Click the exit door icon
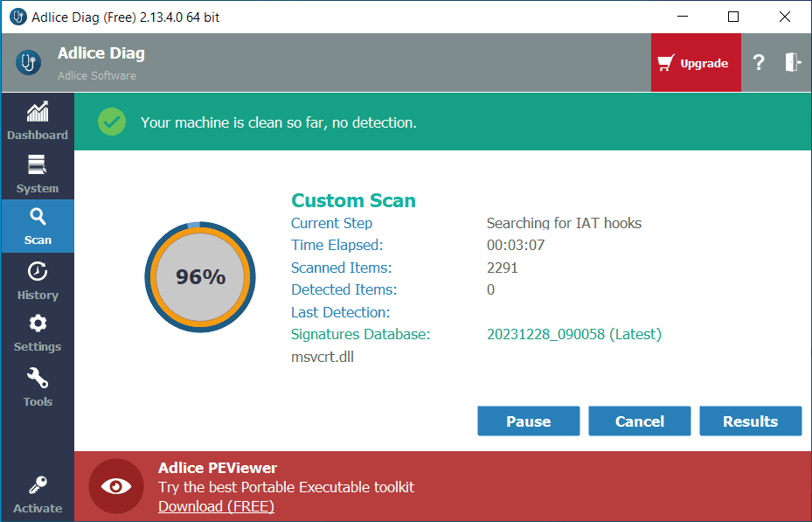Image resolution: width=812 pixels, height=522 pixels. [793, 63]
